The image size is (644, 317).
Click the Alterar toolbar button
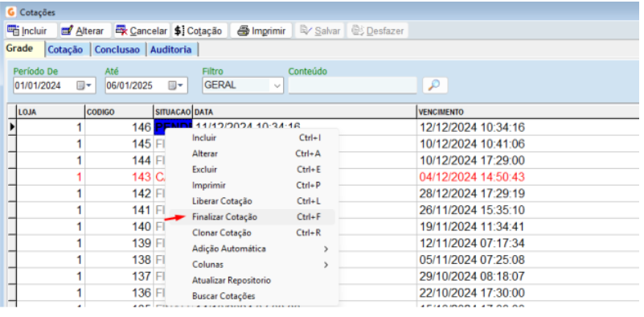coord(85,31)
